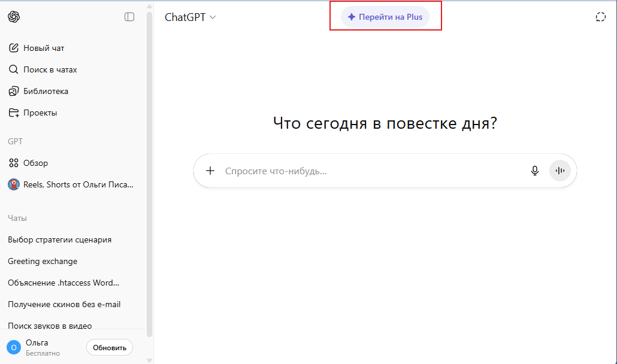Click the sidebar vertical scrollbar thumb
Viewport: 617px width, 364px height.
(x=149, y=174)
